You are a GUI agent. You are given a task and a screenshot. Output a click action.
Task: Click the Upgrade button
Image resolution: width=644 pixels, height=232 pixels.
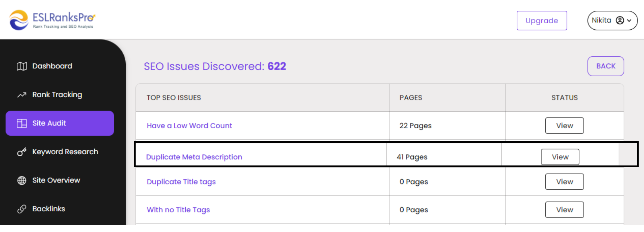[542, 20]
